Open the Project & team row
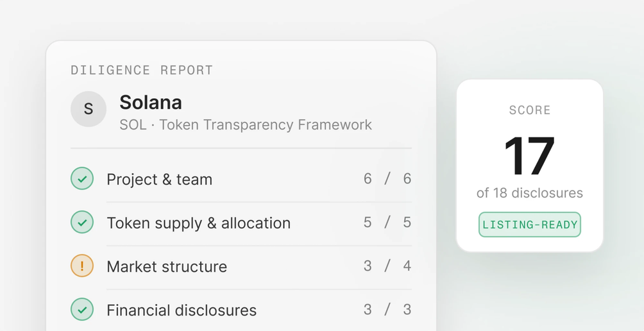Image resolution: width=644 pixels, height=331 pixels. [x=241, y=179]
